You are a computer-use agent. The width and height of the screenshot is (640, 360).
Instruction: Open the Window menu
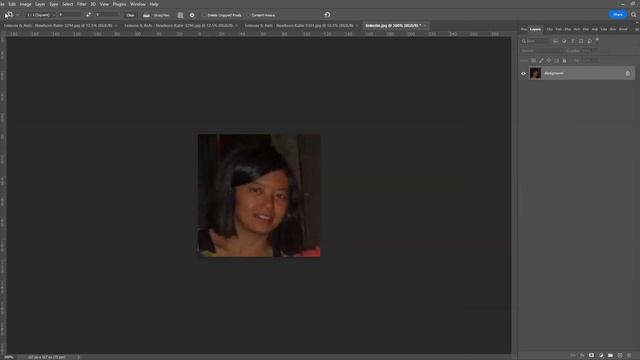click(x=138, y=4)
